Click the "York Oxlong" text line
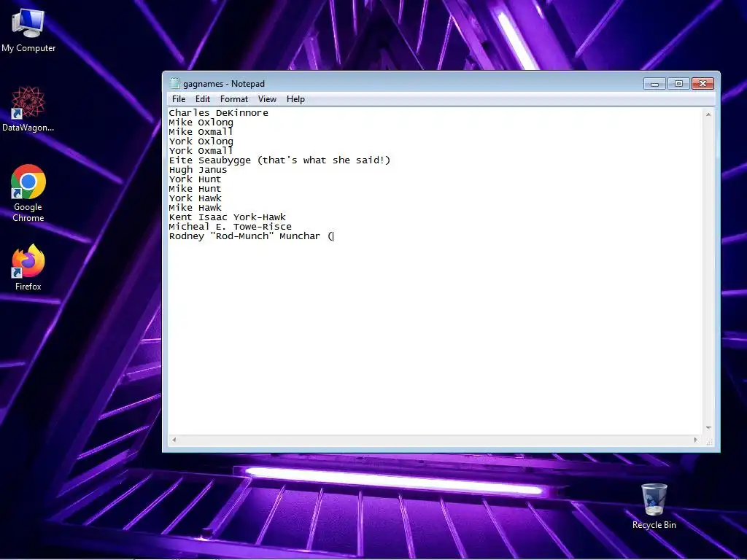747x560 pixels. 201,141
